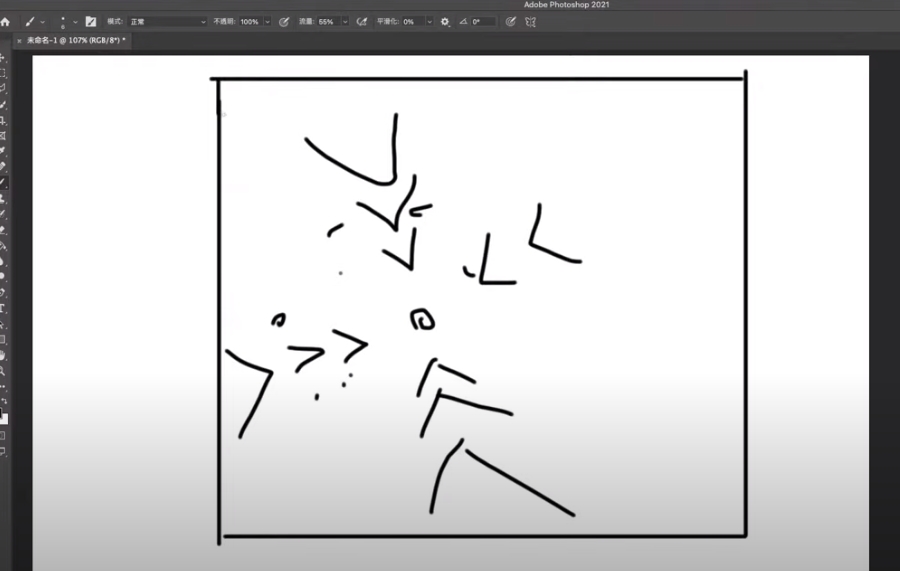The height and width of the screenshot is (571, 900).
Task: Enable airbrush build-up effect
Action: point(362,22)
